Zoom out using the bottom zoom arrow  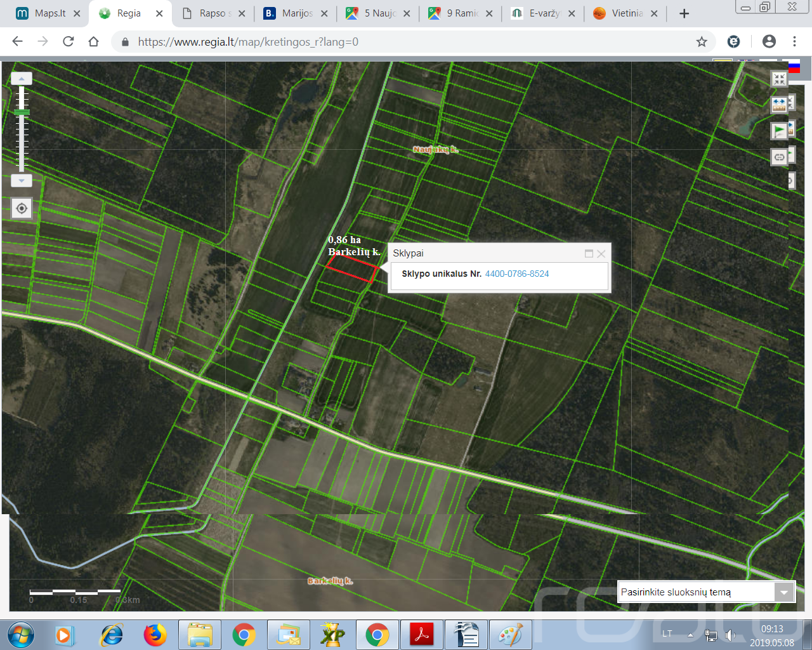pos(22,180)
